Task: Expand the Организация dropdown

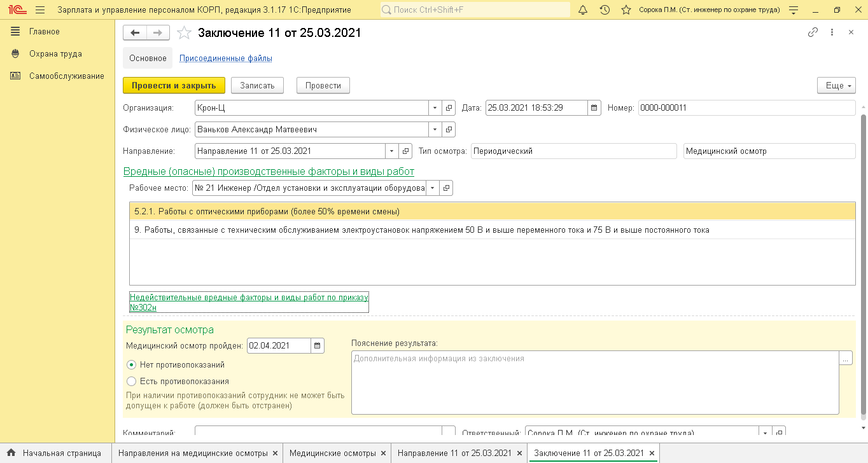Action: [435, 108]
